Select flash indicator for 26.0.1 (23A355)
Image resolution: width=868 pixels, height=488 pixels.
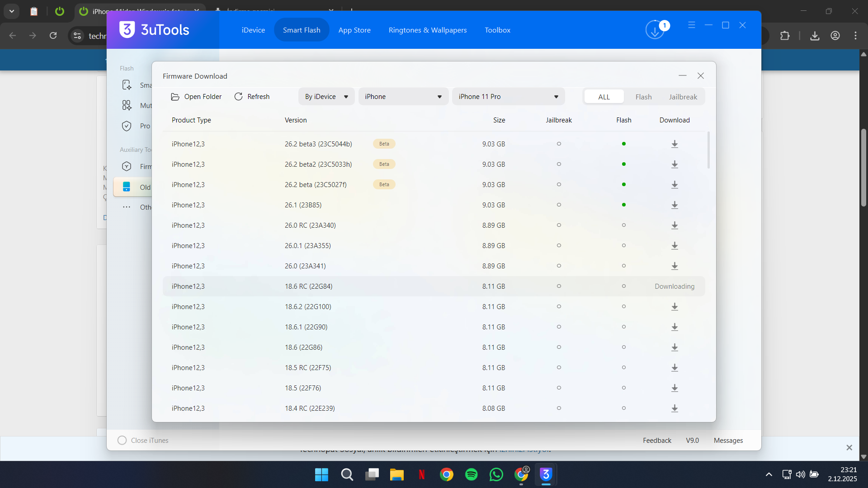pos(623,246)
